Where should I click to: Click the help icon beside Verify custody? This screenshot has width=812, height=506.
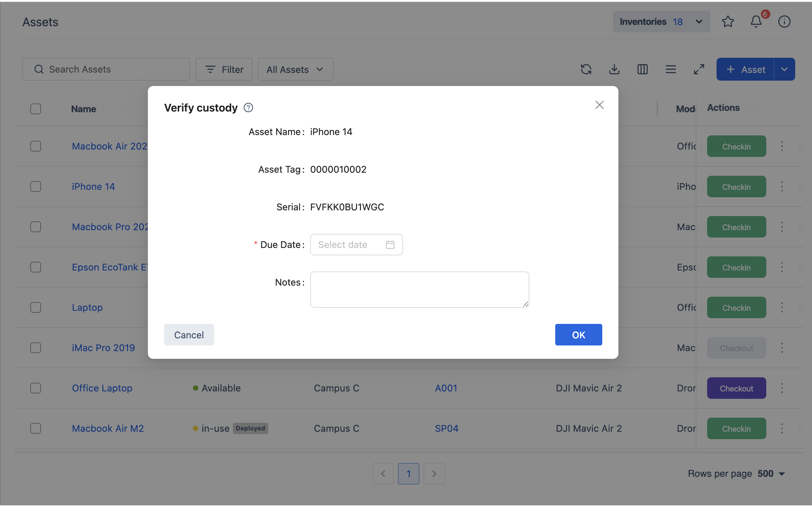tap(248, 108)
